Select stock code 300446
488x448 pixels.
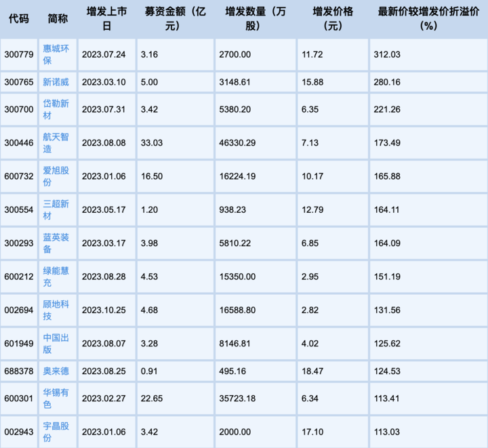click(x=19, y=143)
